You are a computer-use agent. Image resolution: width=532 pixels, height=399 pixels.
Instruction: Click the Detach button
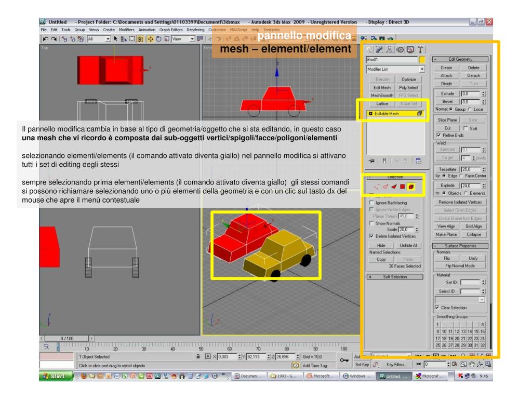[x=474, y=76]
